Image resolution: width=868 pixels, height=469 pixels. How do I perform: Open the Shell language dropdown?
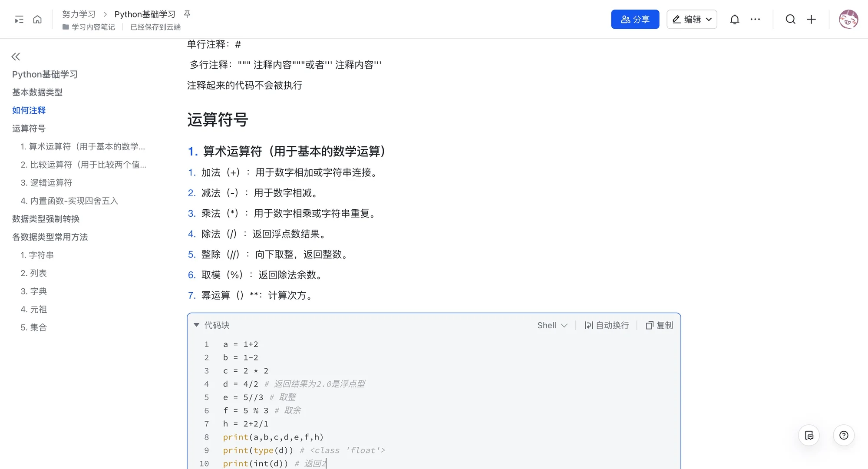pos(552,325)
